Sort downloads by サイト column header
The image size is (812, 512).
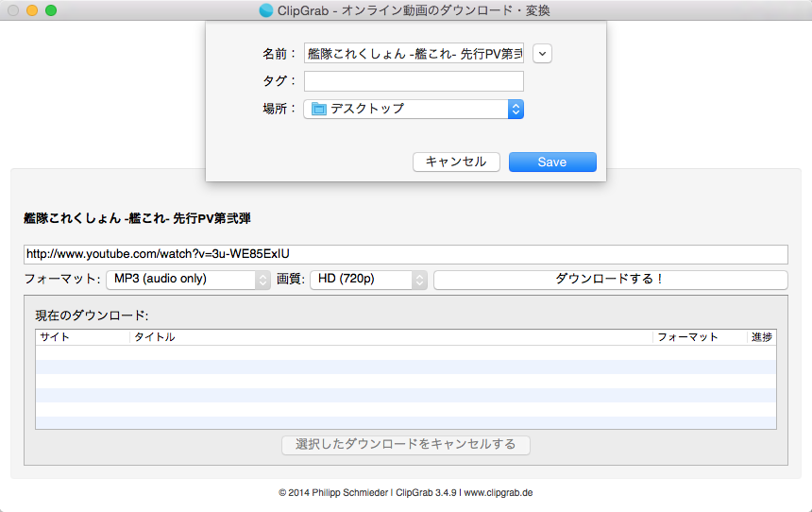coord(82,337)
